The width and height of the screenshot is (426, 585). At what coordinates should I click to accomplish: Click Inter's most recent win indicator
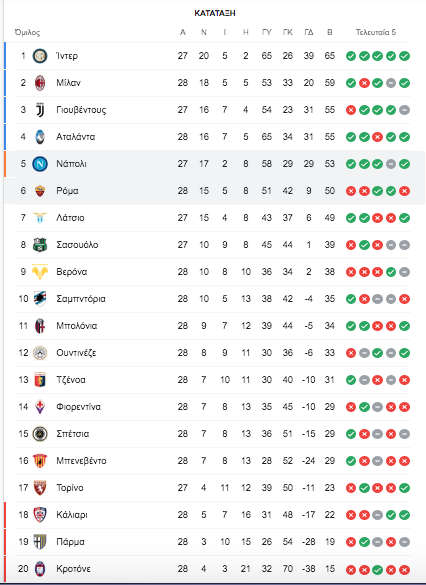click(x=404, y=56)
